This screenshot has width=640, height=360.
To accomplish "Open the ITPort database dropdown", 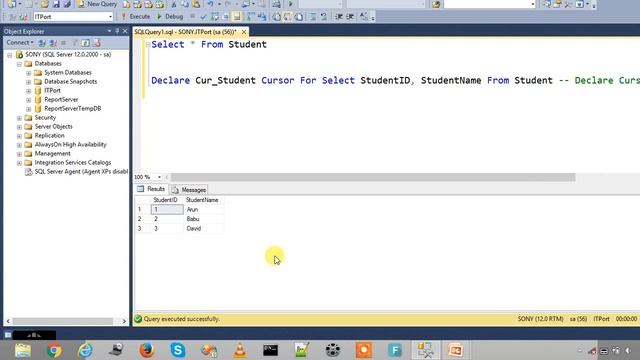I will coord(110,17).
